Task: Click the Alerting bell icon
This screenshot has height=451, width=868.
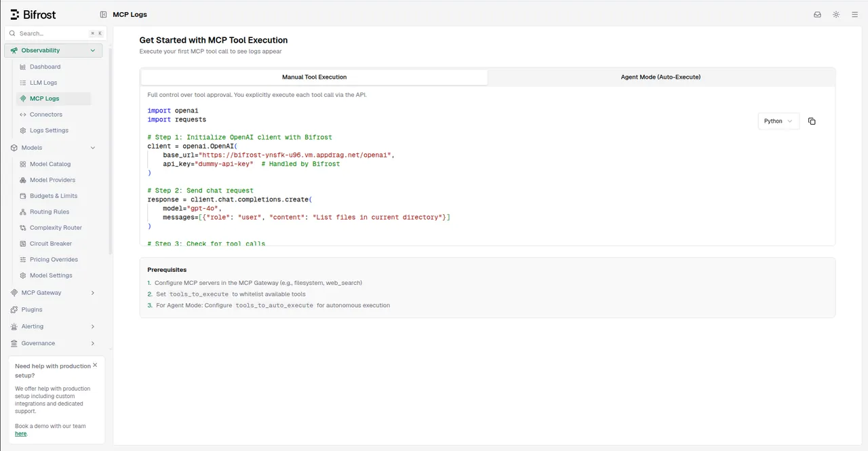Action: tap(15, 327)
